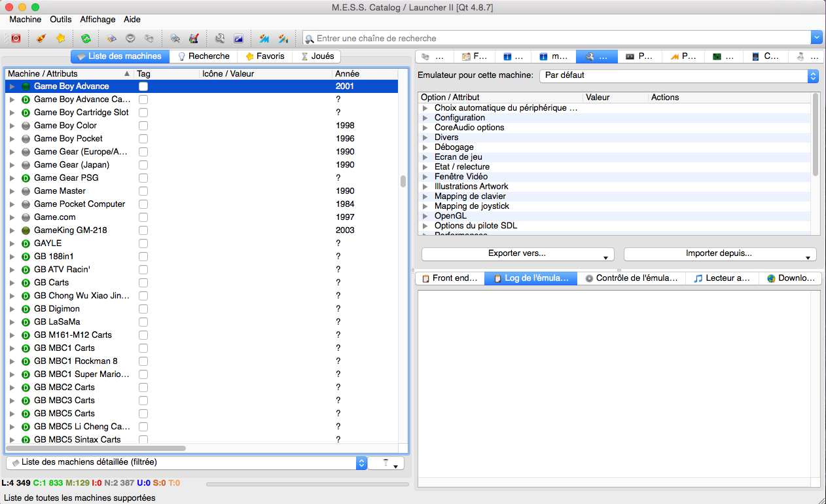The width and height of the screenshot is (826, 504).
Task: Open the Lecteur audio tab
Action: coord(722,278)
